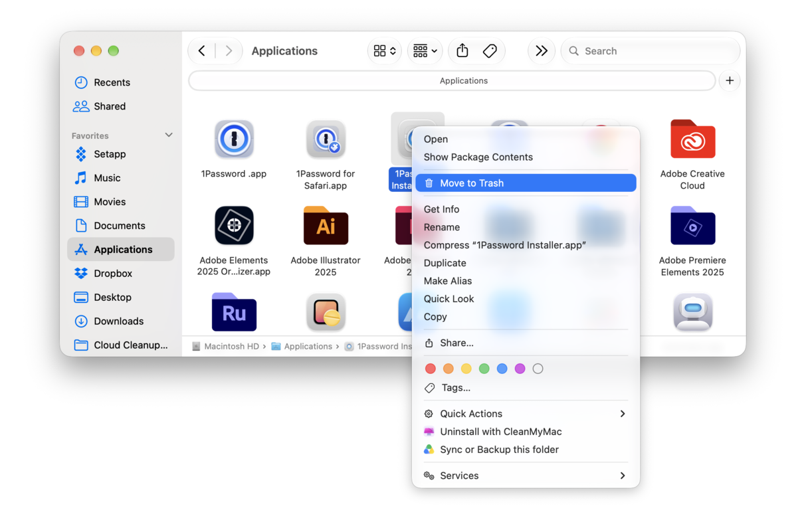Collapse the Favorites sidebar section
Viewport: 808px width, 532px height.
coord(169,135)
